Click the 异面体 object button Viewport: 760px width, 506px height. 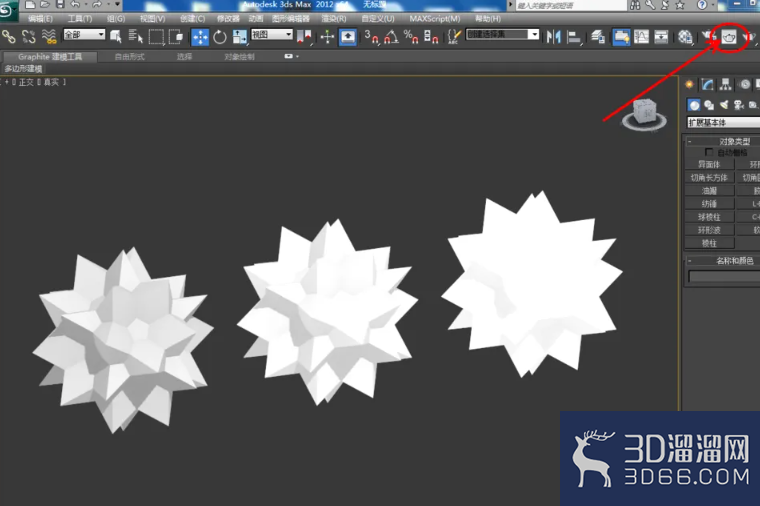point(709,164)
